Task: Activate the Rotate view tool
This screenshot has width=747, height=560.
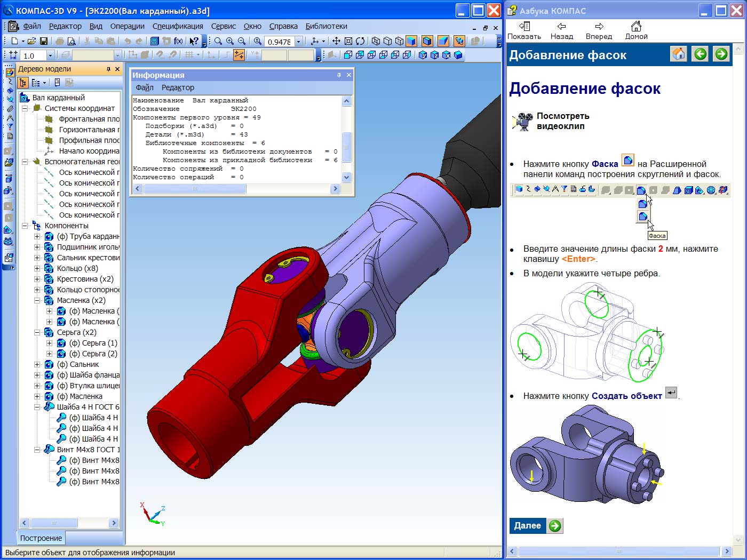Action: 360,41
